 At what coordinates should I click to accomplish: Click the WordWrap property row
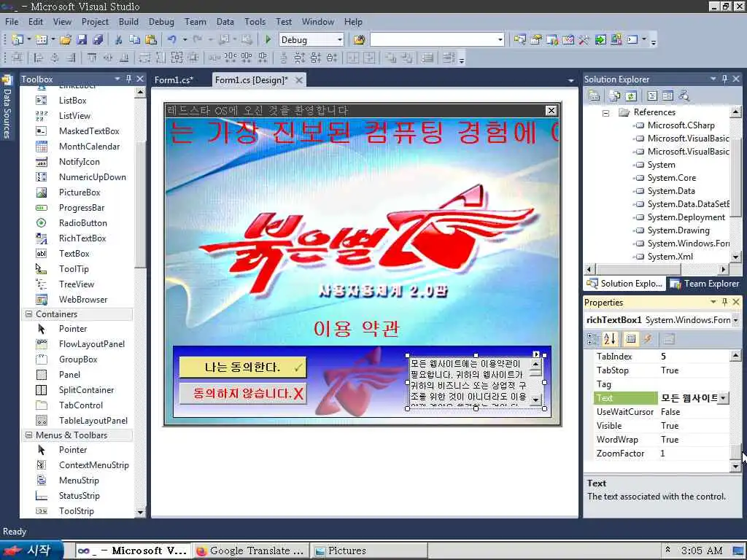[x=661, y=440]
